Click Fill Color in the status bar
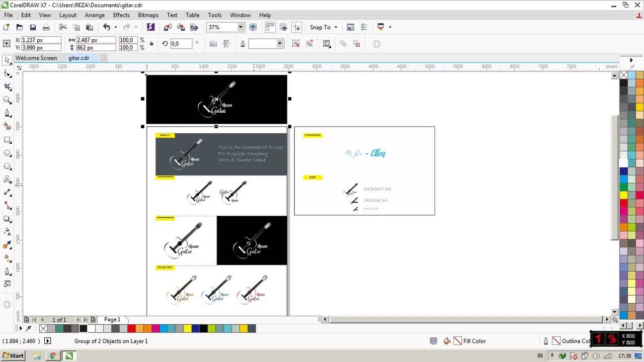644x362 pixels. pyautogui.click(x=474, y=341)
